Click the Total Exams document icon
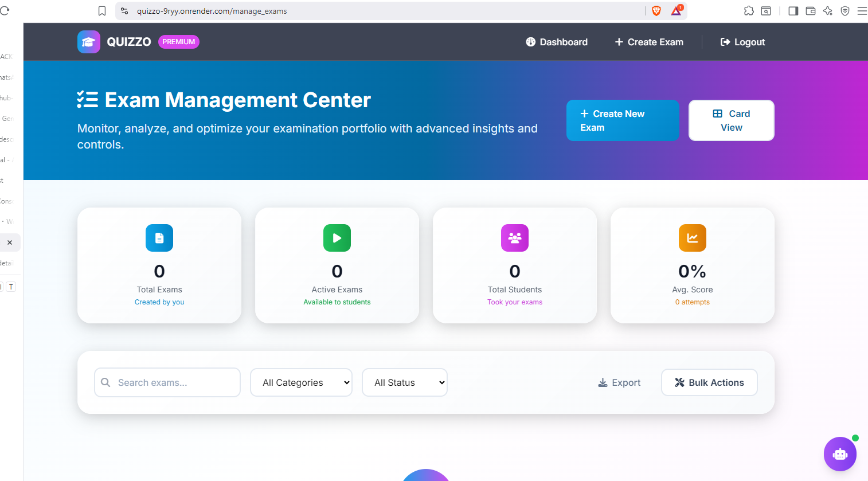This screenshot has height=481, width=868. click(x=159, y=238)
